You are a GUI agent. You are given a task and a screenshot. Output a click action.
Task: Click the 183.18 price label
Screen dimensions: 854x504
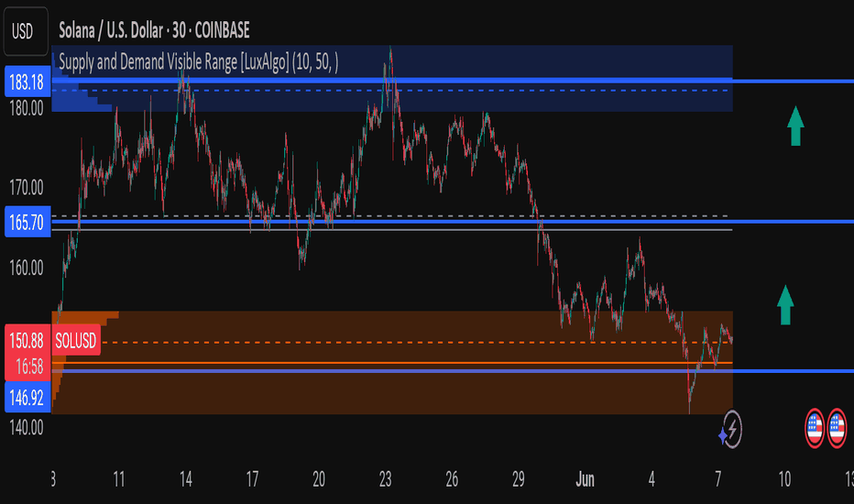(x=27, y=82)
